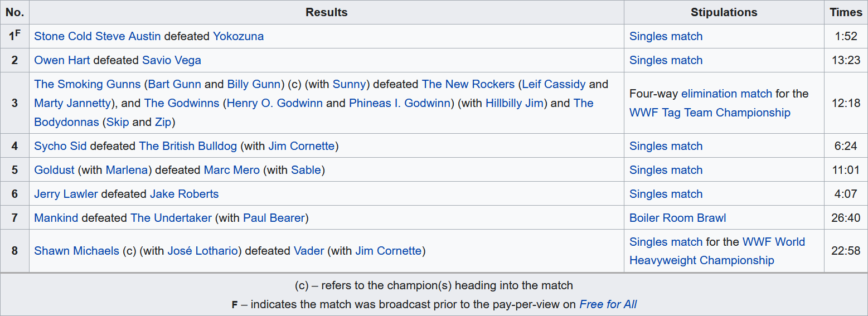Click the Marc Mero link

click(231, 170)
